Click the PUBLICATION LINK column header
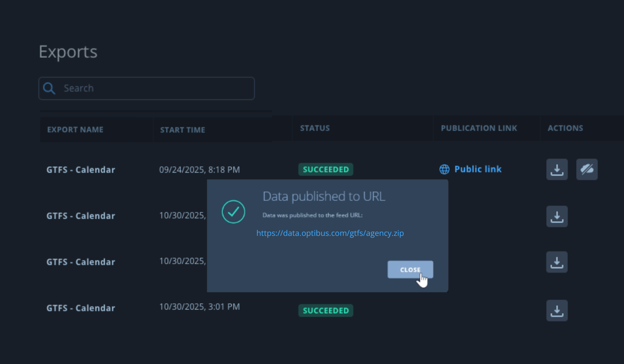 [479, 128]
